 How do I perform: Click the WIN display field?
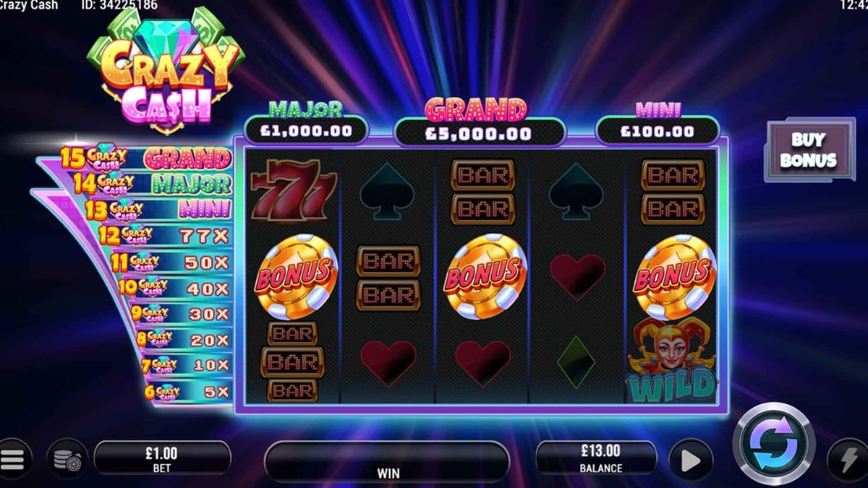[388, 462]
